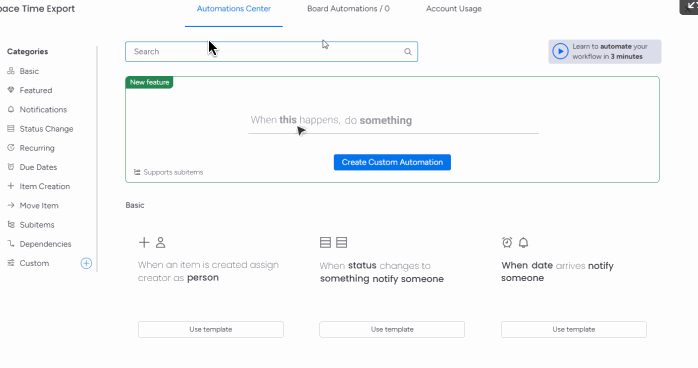Image resolution: width=698 pixels, height=368 pixels.
Task: Open the Item Creation category
Action: pyautogui.click(x=45, y=186)
